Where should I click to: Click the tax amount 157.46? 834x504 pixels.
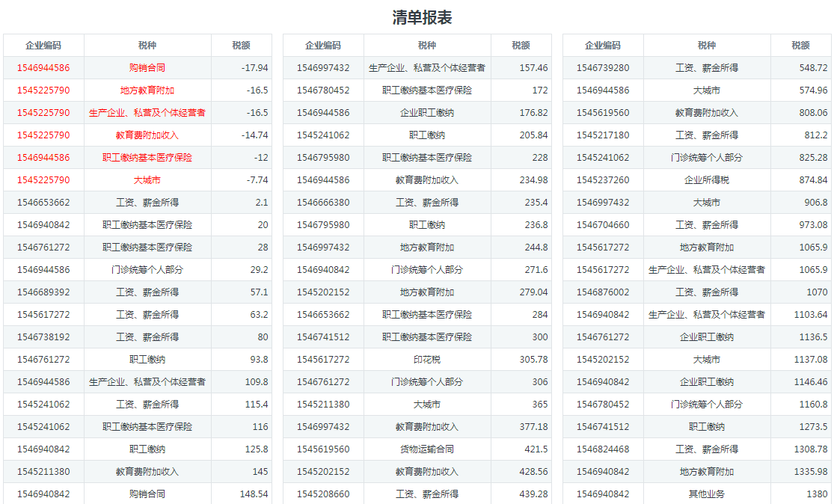coord(533,68)
